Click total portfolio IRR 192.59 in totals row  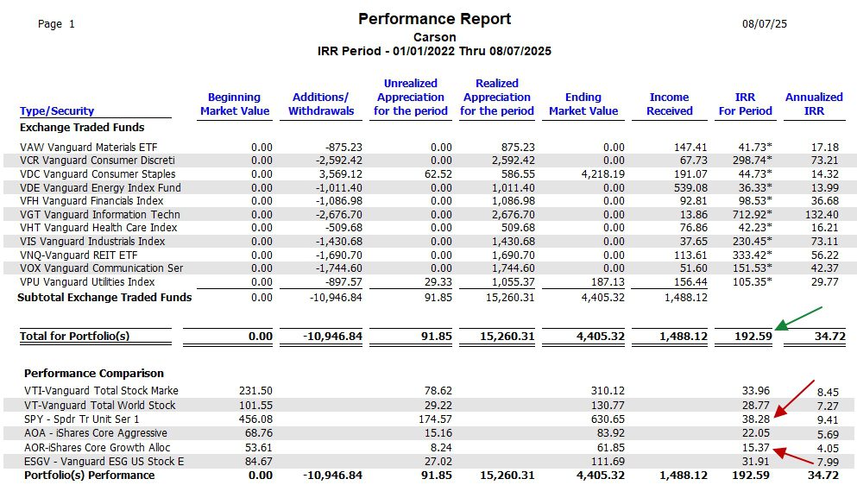tap(753, 337)
